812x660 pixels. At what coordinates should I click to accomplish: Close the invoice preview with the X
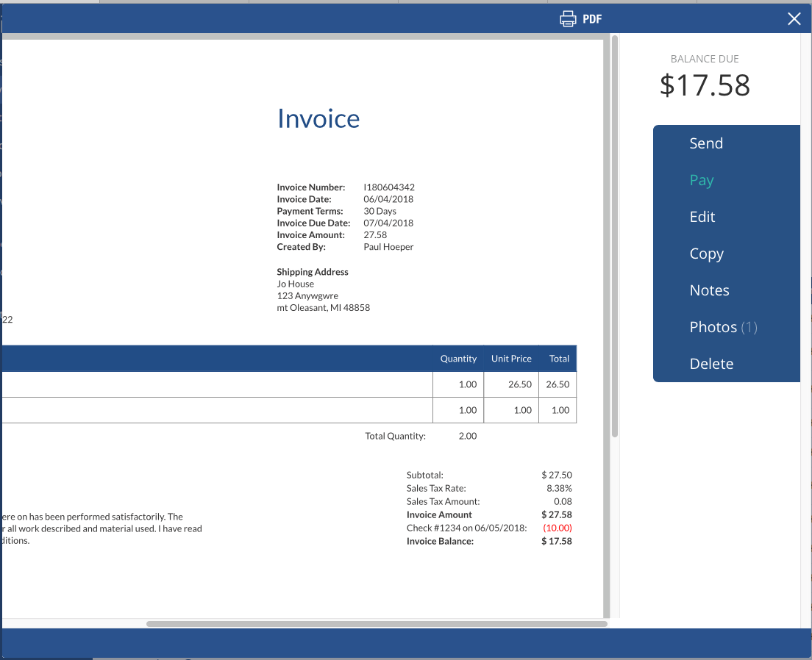tap(794, 19)
